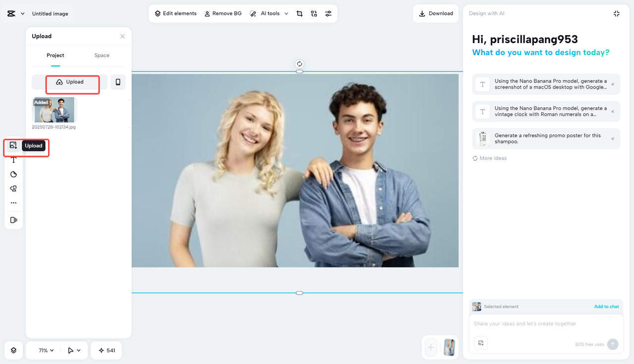The height and width of the screenshot is (364, 634).
Task: Collapse the Design with AI panel
Action: click(617, 14)
